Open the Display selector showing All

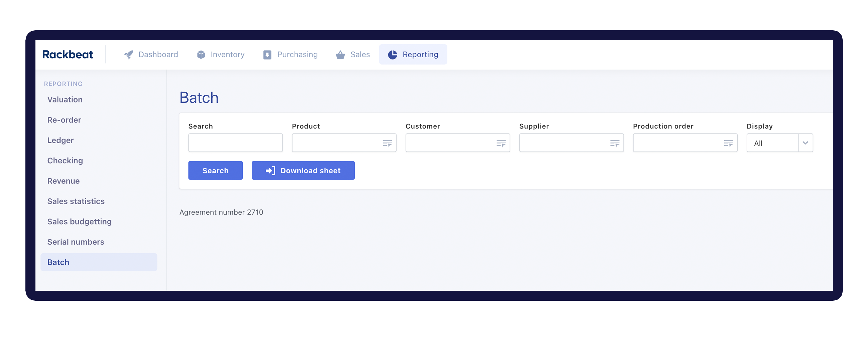779,143
